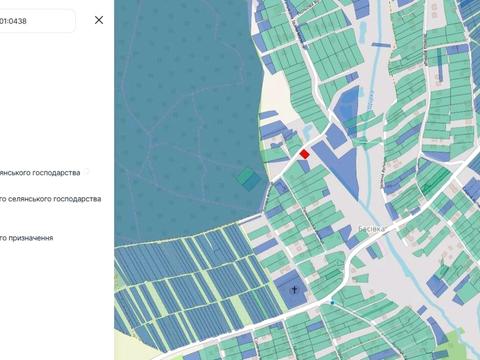The width and height of the screenshot is (480, 360).
Task: Click the Басівка village label
Action: tap(371, 229)
